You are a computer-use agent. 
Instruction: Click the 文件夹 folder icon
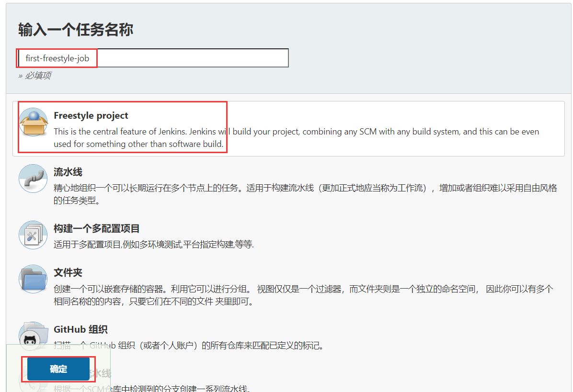coord(33,279)
